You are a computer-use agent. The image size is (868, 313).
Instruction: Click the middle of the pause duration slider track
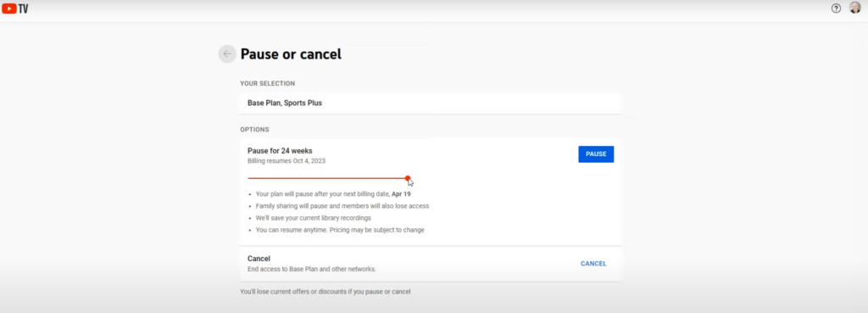coord(328,178)
